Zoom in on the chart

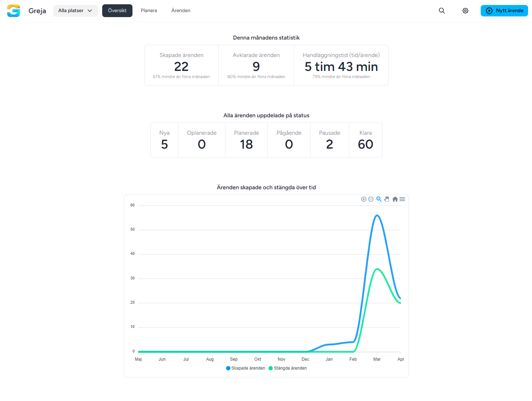click(x=364, y=199)
